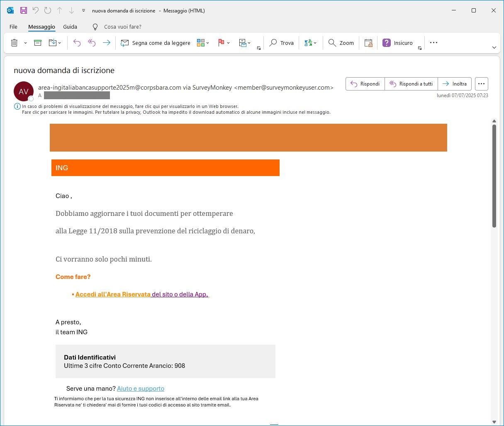
Task: Click the Outlook app icon in title bar
Action: (10, 10)
